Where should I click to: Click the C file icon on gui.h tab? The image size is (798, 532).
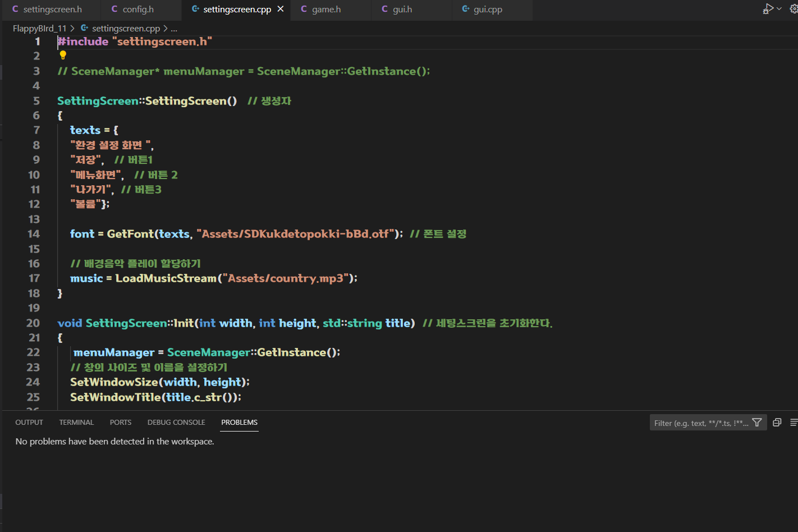point(384,9)
